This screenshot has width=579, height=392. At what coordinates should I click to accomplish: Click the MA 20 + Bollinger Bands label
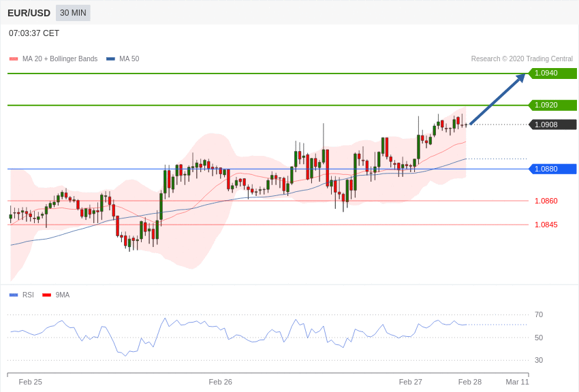click(60, 59)
